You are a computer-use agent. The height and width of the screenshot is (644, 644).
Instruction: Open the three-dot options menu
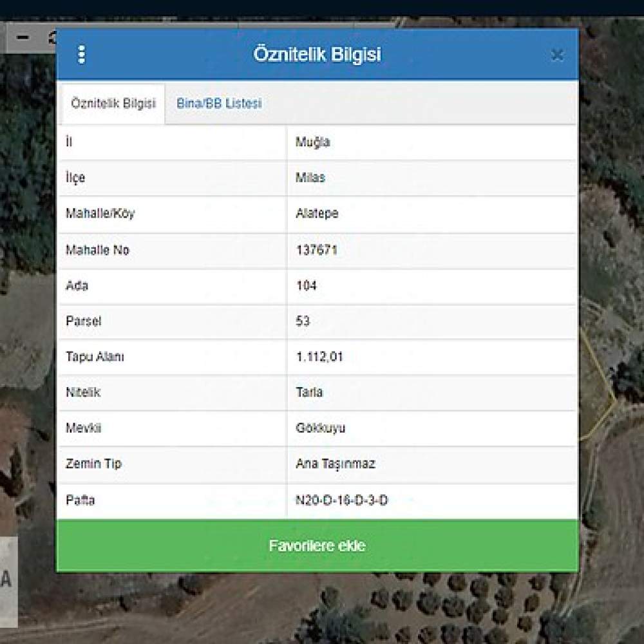coord(81,54)
